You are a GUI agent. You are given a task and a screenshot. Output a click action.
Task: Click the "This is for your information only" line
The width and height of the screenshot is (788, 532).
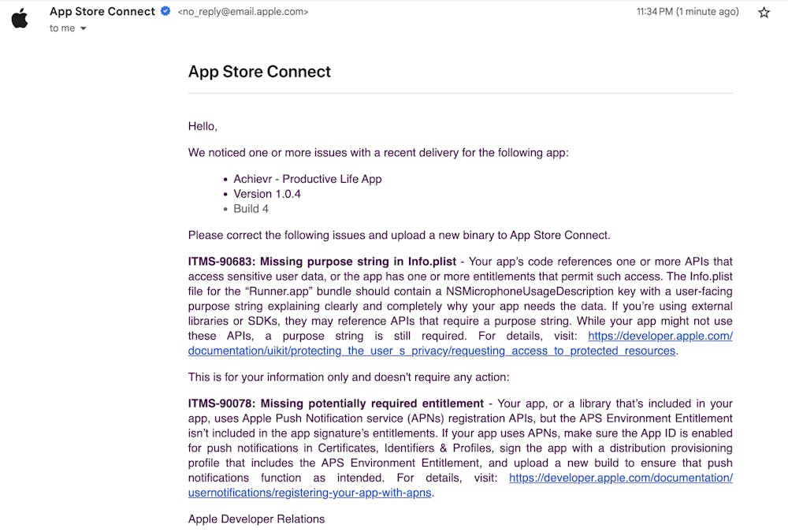click(x=348, y=377)
